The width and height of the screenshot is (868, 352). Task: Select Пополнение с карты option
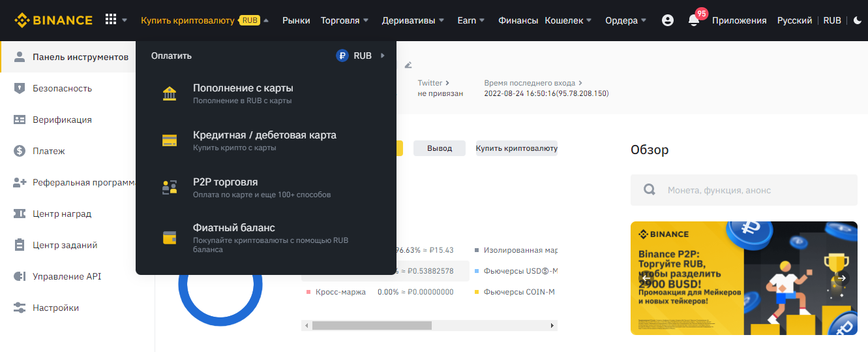[x=266, y=93]
